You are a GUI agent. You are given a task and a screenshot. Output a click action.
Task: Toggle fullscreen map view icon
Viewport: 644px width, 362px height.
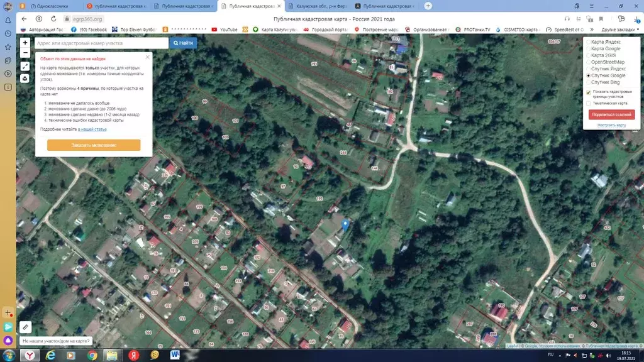pyautogui.click(x=25, y=66)
